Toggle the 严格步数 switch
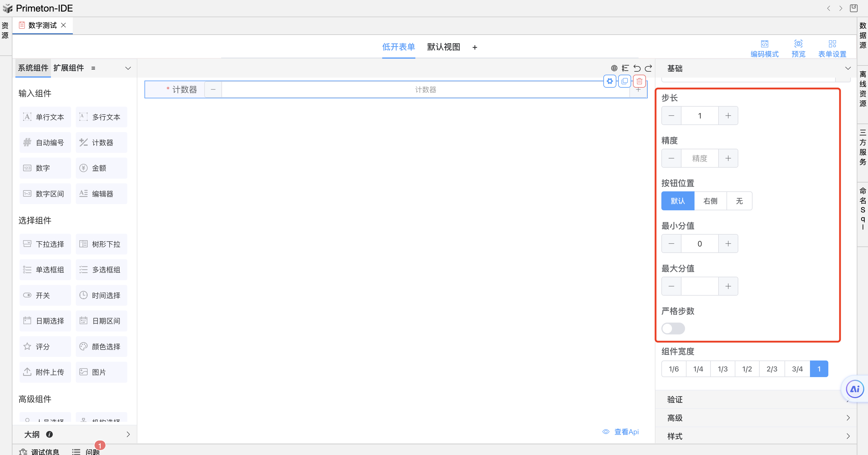Screen dimensions: 868x455 673,328
